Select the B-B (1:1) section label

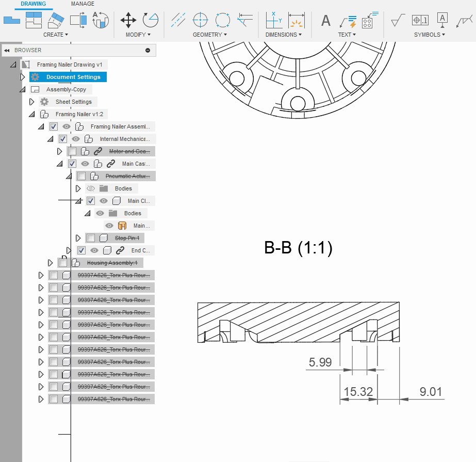coord(299,247)
